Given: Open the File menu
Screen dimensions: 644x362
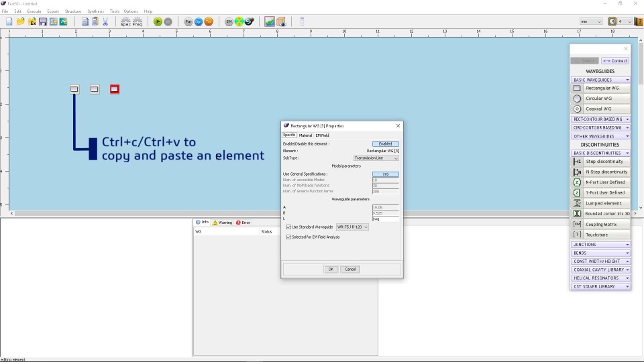Looking at the screenshot, I should pos(5,11).
